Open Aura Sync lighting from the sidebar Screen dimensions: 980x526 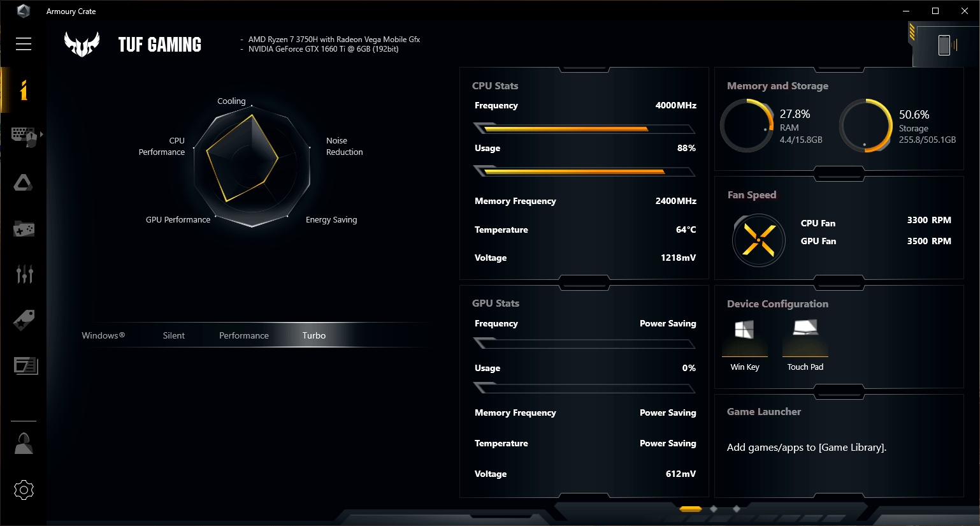(x=24, y=183)
